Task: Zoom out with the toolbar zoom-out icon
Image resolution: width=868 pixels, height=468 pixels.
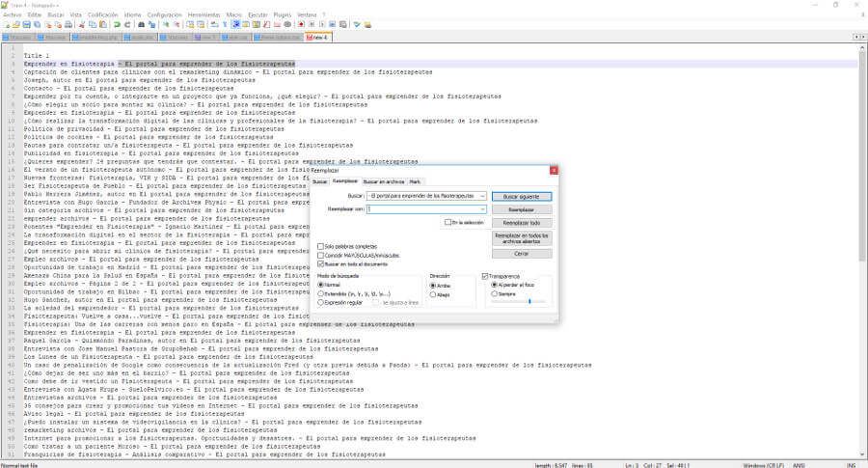Action: tap(176, 24)
